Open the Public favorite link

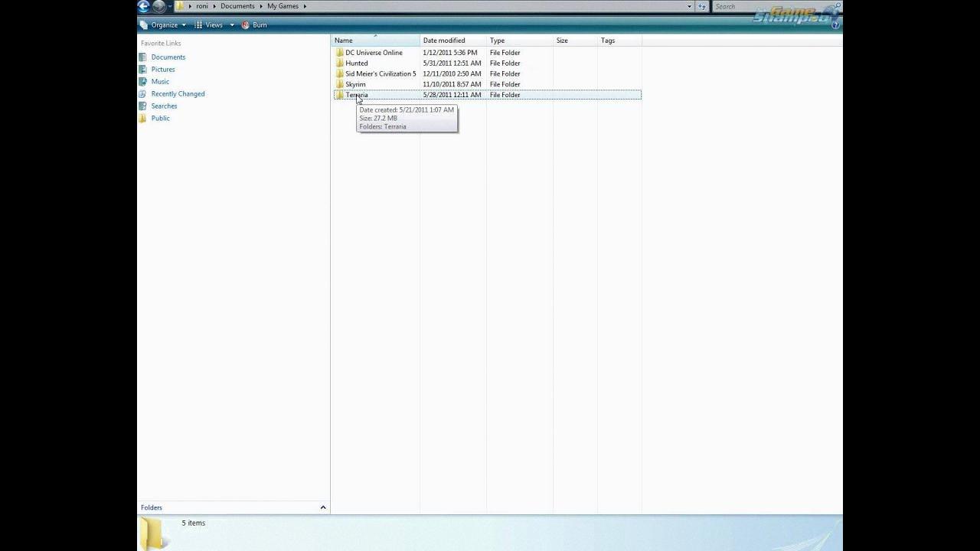tap(160, 119)
